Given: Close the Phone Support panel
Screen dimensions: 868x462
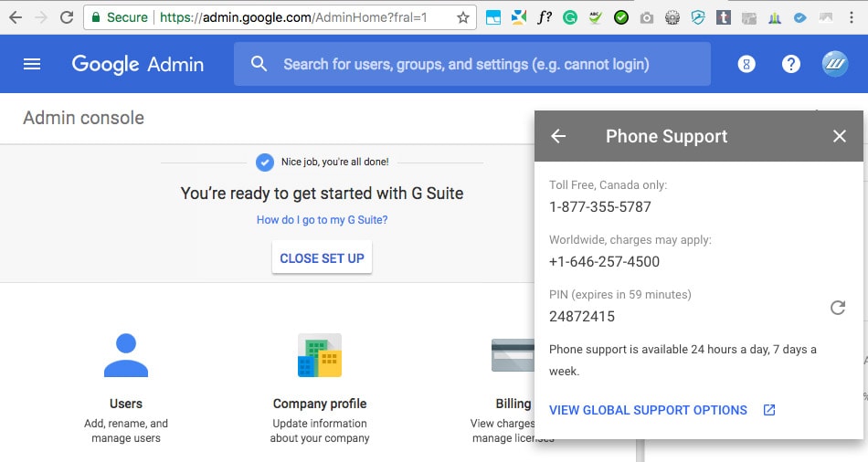Looking at the screenshot, I should [x=839, y=136].
